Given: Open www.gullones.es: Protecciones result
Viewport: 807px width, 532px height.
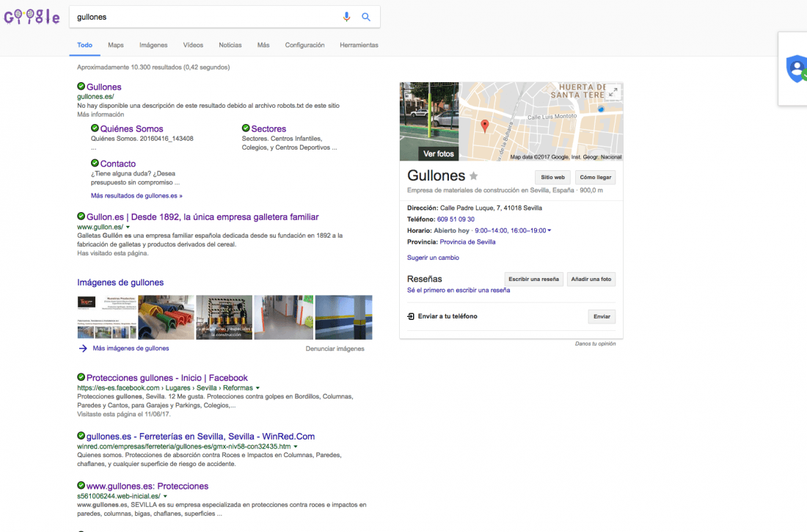Looking at the screenshot, I should click(x=147, y=487).
